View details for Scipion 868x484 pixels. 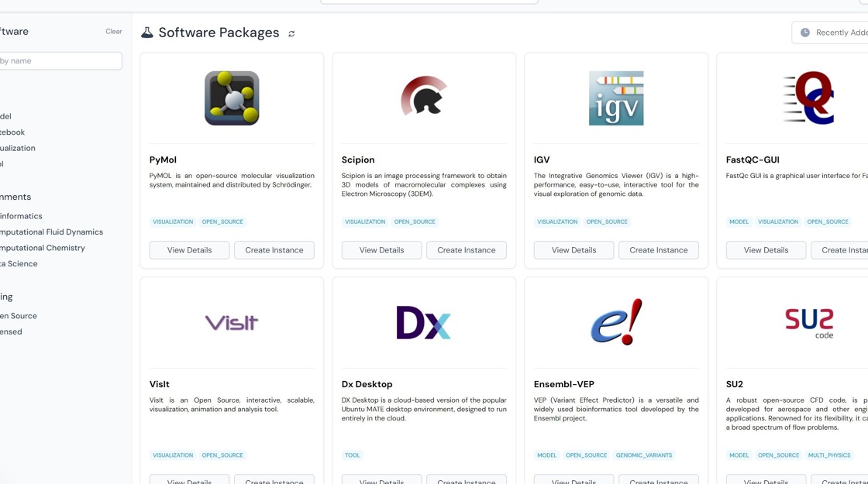click(381, 250)
